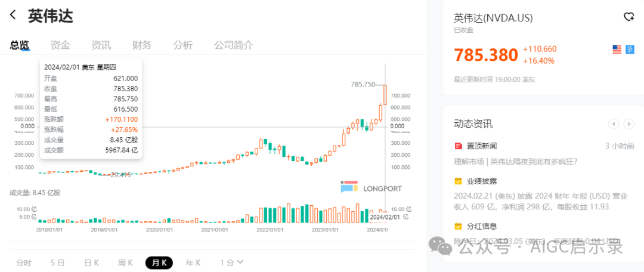Open news 英伟达隔夜到底有多疯狂

pos(515,162)
